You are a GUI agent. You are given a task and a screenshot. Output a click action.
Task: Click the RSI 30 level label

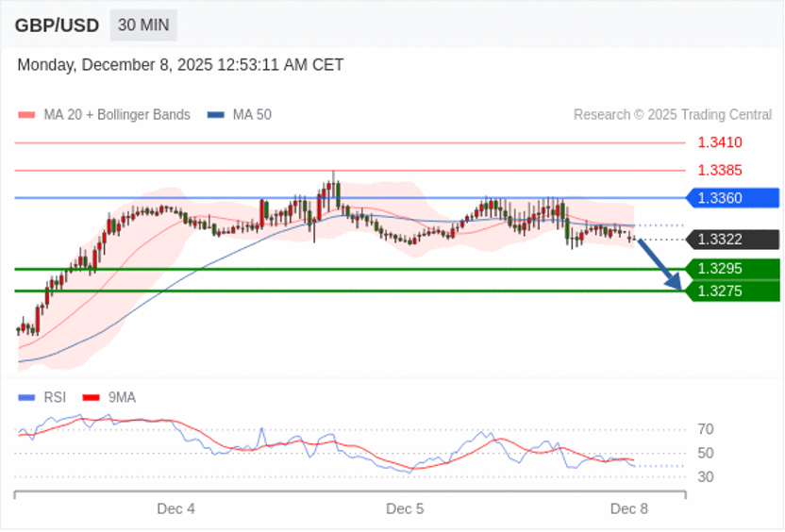pyautogui.click(x=705, y=476)
